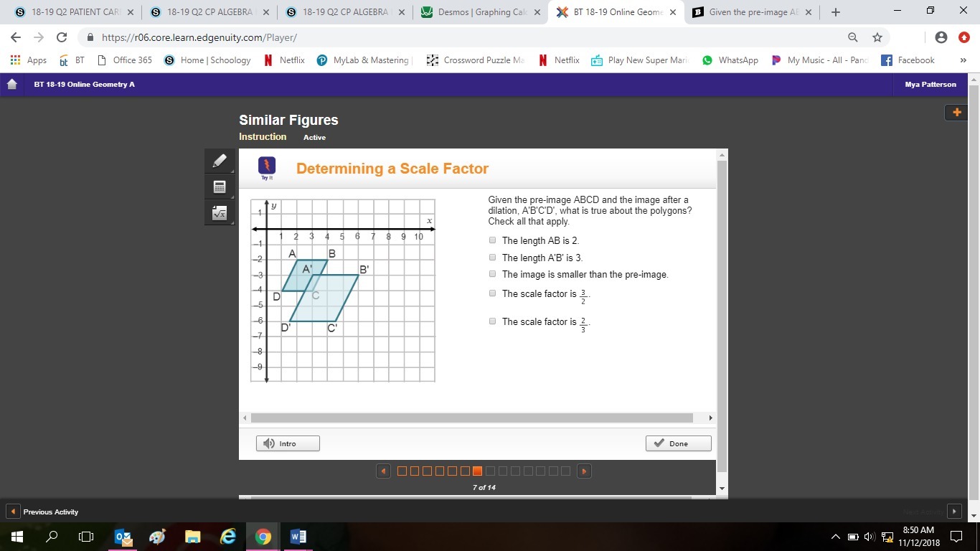Click the Edgenuity home icon

11,85
